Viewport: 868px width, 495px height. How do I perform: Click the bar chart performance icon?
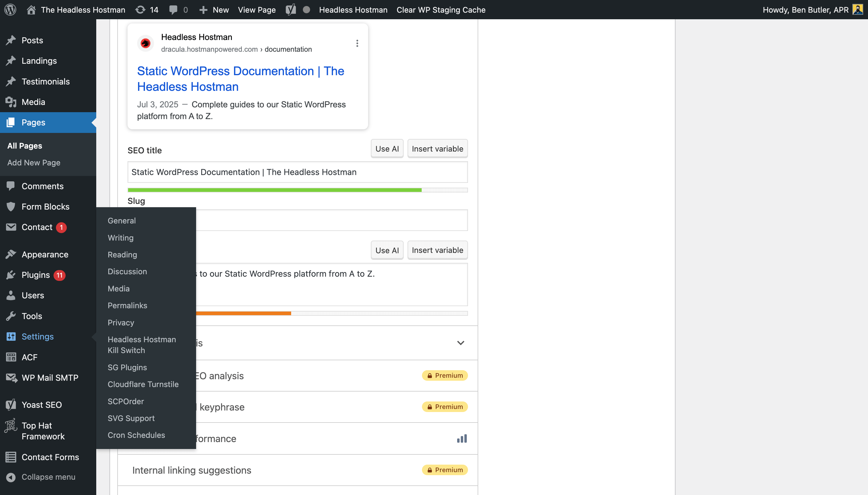[x=462, y=438]
